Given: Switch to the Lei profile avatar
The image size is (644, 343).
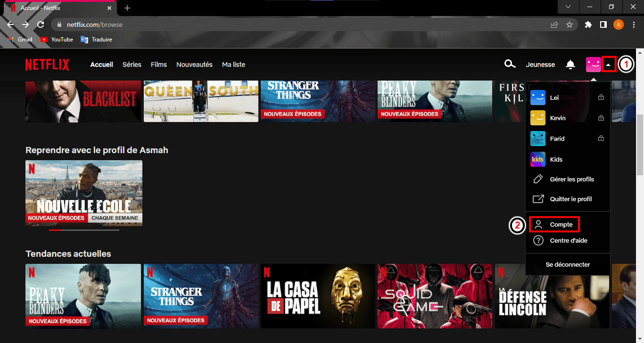Looking at the screenshot, I should 538,98.
